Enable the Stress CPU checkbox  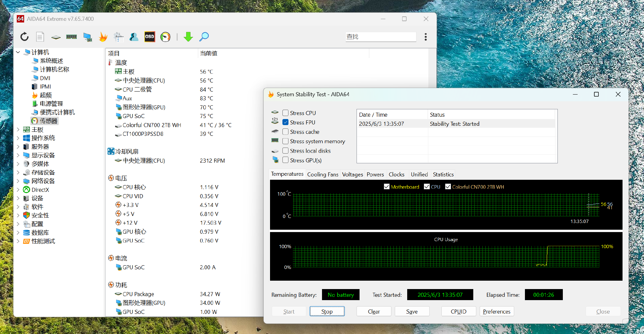285,113
